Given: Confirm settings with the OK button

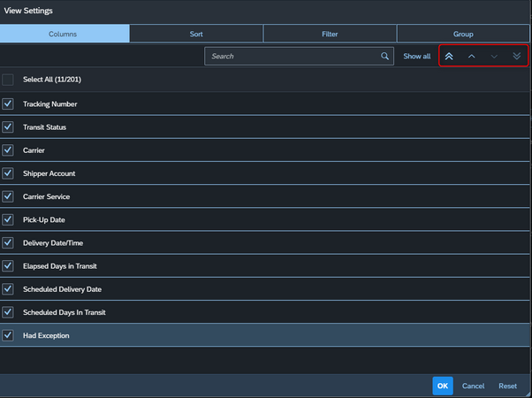Looking at the screenshot, I should 443,386.
